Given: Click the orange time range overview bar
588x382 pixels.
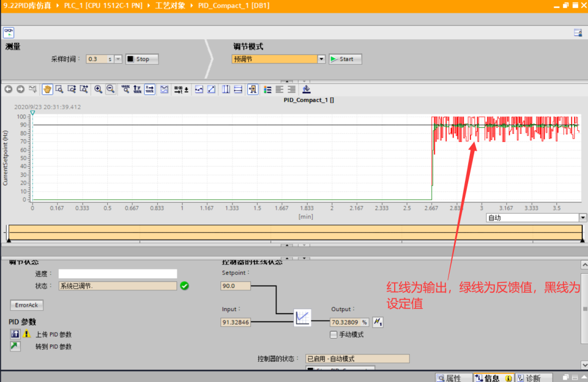Looking at the screenshot, I should point(296,232).
